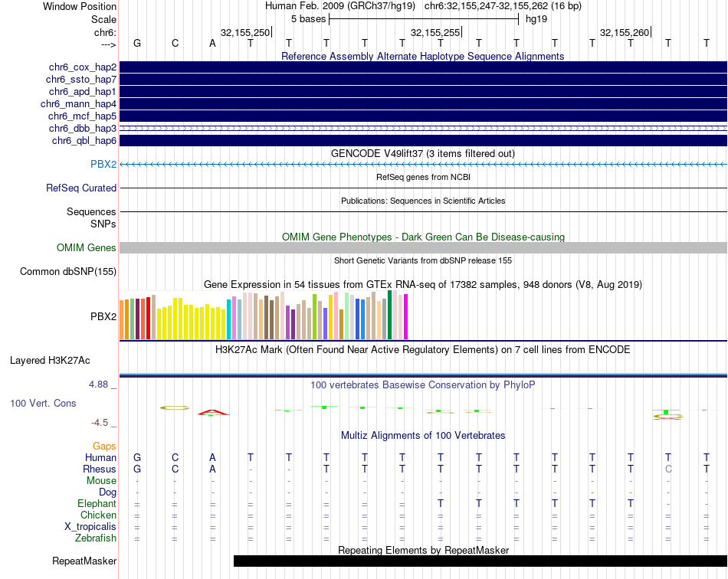728x579 pixels.
Task: Click the first orange GTEx expression bar
Action: 122,320
